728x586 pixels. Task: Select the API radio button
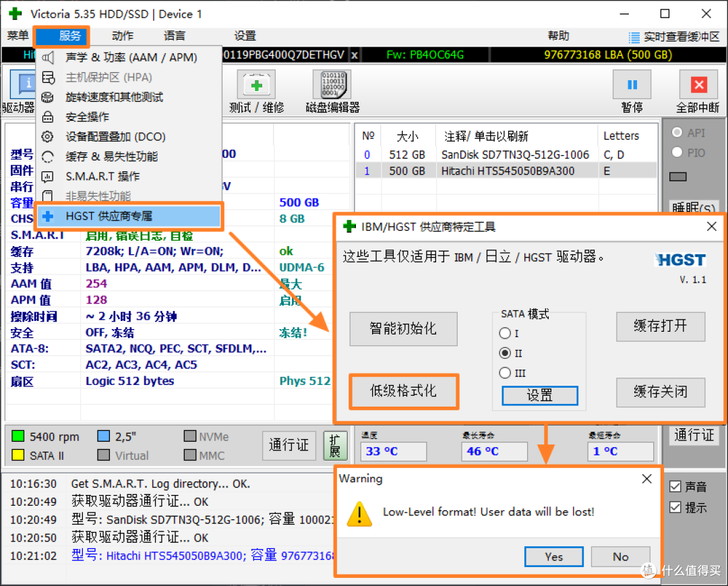[x=677, y=132]
